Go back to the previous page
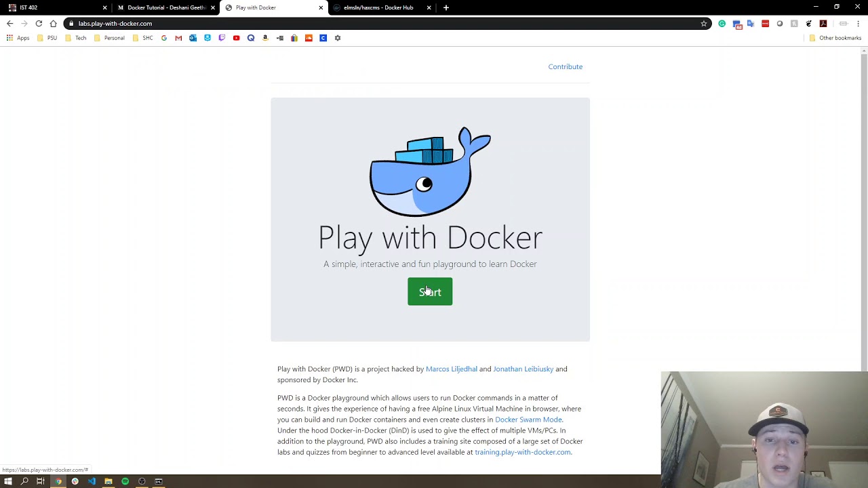 point(9,23)
